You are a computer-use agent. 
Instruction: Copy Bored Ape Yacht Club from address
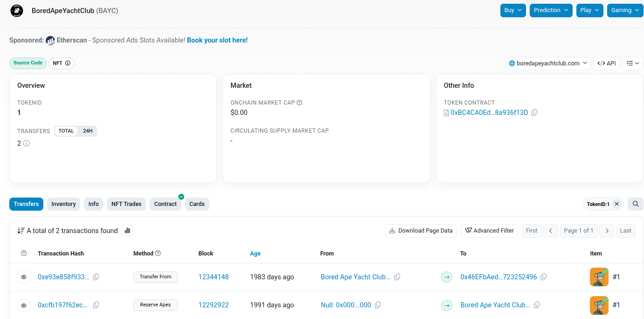pyautogui.click(x=397, y=277)
